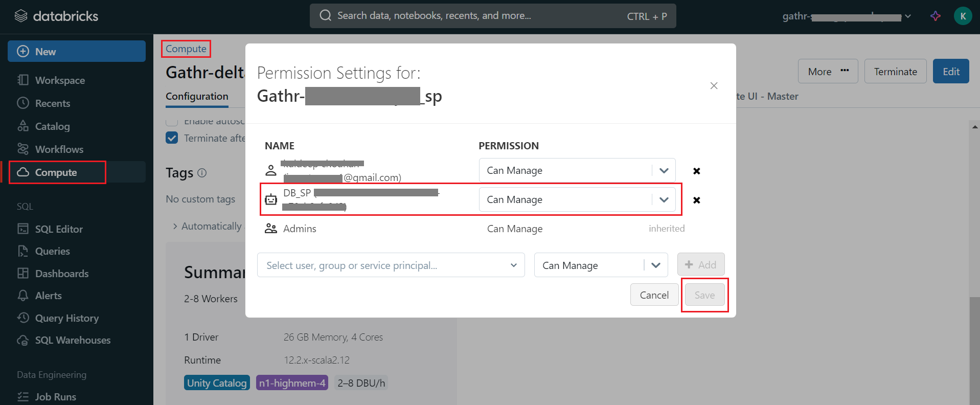Click the Workspace sidebar icon
The image size is (980, 405).
[x=23, y=80]
